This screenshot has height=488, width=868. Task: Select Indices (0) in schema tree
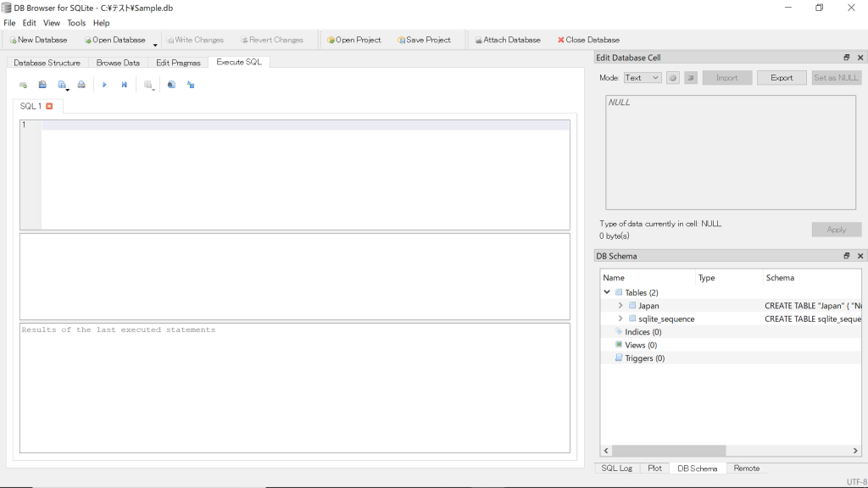click(x=643, y=332)
